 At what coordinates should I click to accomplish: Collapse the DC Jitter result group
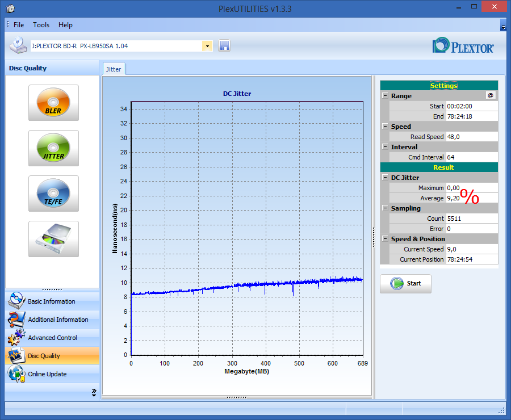point(385,178)
